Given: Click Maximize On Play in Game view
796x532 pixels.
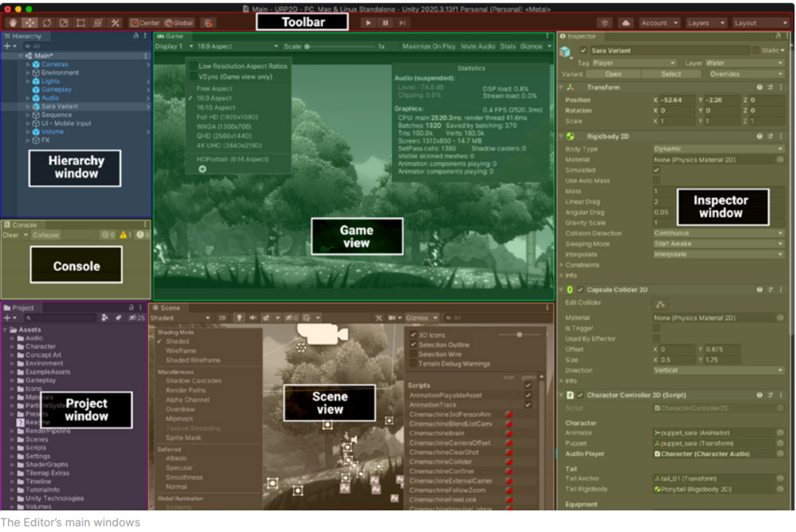Looking at the screenshot, I should (429, 46).
